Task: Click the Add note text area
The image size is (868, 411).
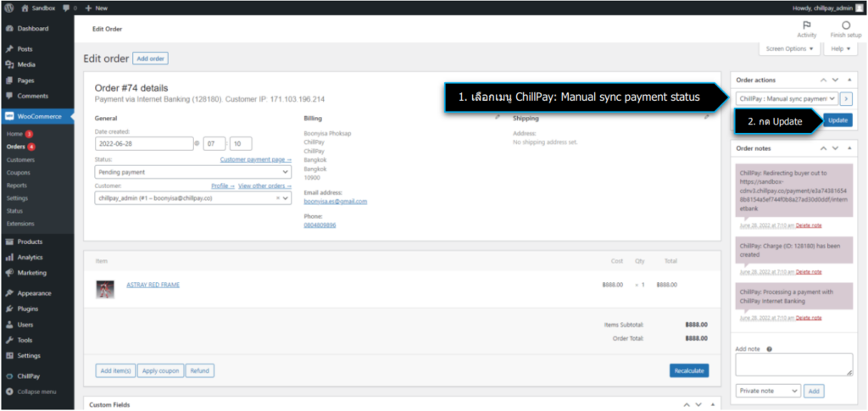Action: [x=793, y=365]
